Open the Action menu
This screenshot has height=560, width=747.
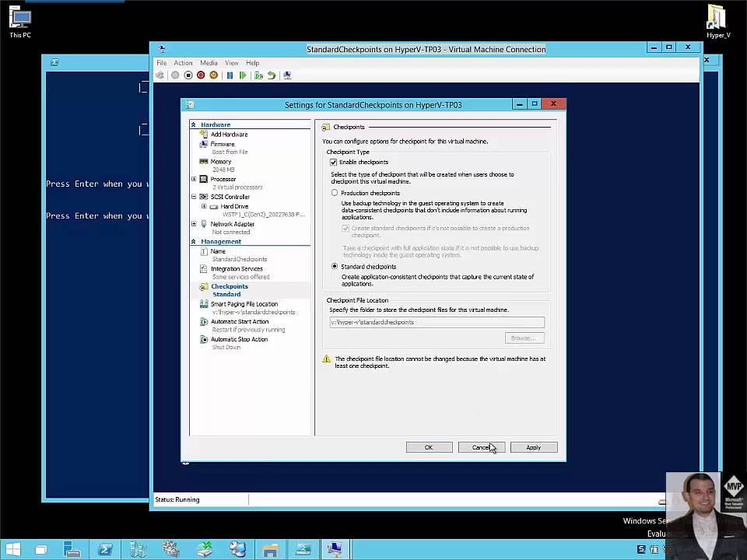pyautogui.click(x=183, y=63)
